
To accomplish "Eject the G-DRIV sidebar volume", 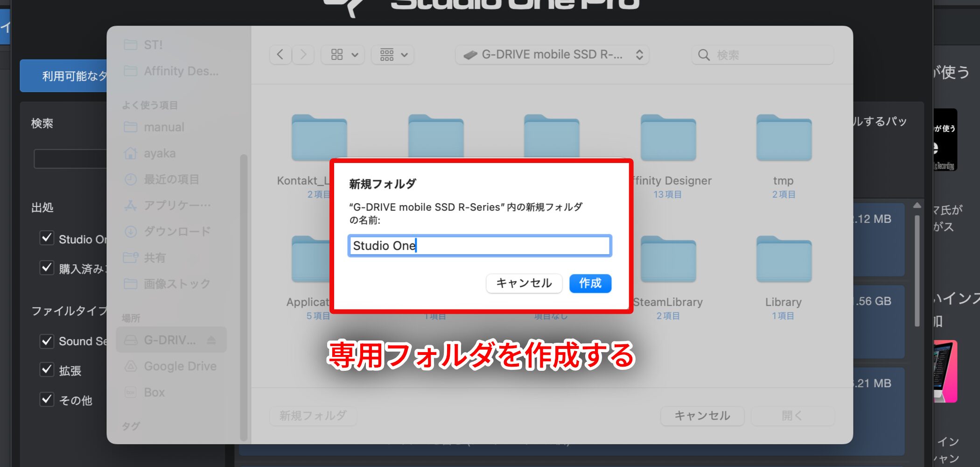I will pyautogui.click(x=211, y=340).
